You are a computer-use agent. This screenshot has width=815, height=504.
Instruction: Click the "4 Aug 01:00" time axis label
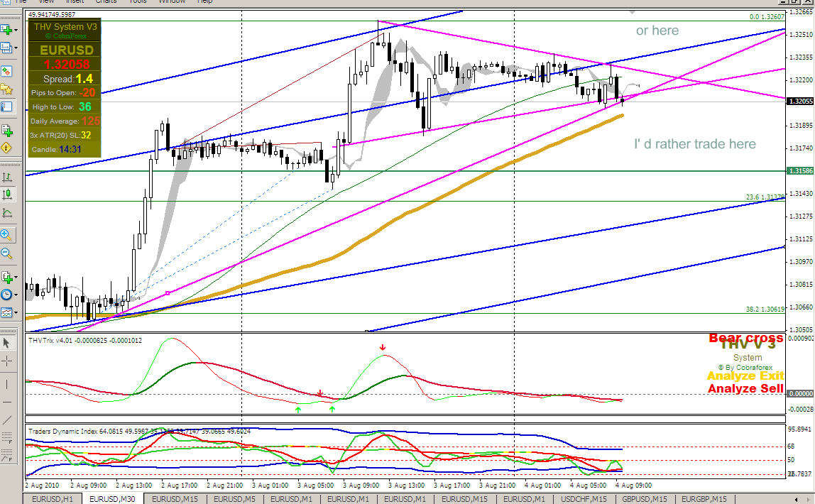(542, 486)
